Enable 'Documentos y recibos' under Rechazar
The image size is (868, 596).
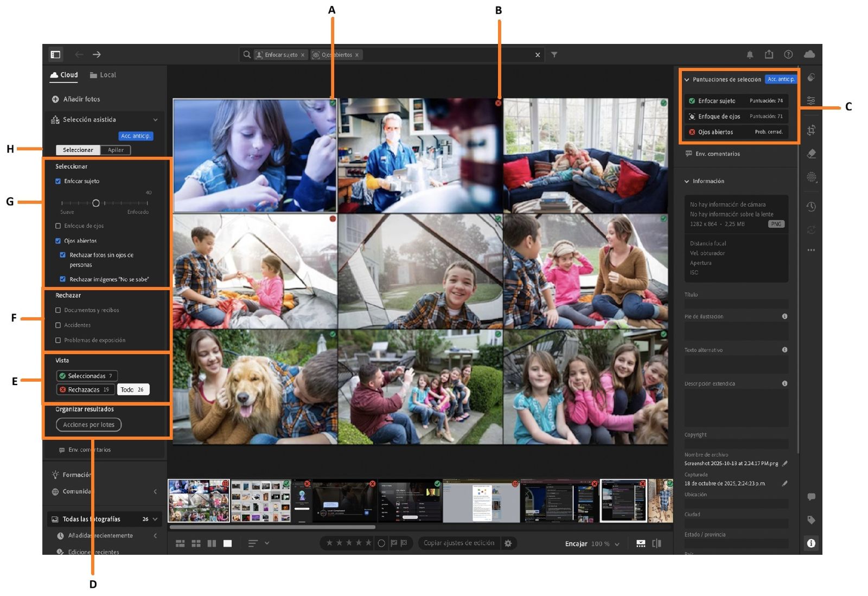[57, 310]
